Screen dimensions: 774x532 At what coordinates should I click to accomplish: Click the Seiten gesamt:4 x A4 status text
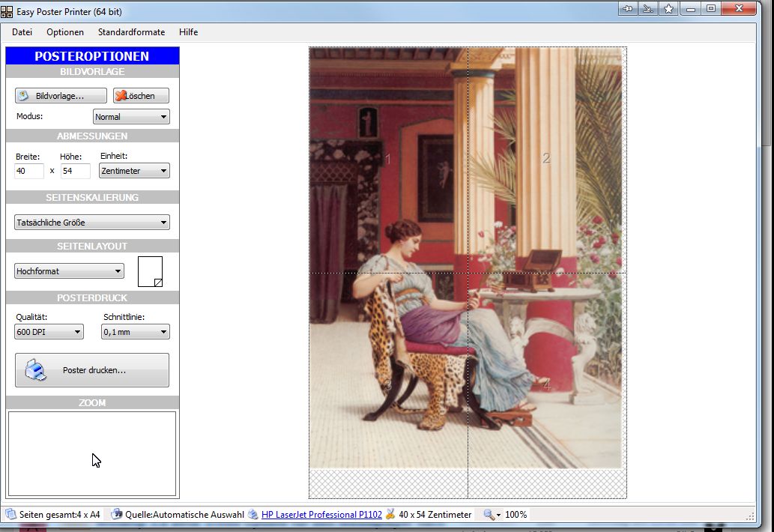tap(60, 514)
